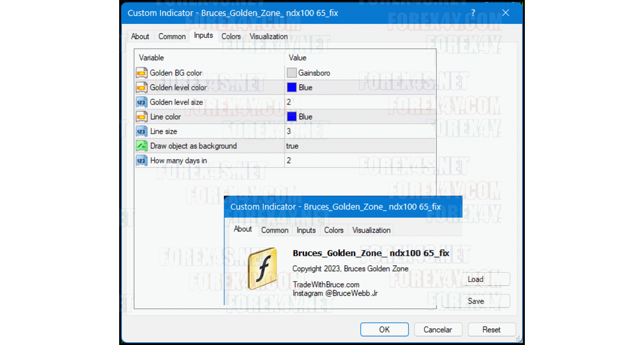Click the Gainsboro color swatch
The image size is (644, 345).
tap(292, 73)
